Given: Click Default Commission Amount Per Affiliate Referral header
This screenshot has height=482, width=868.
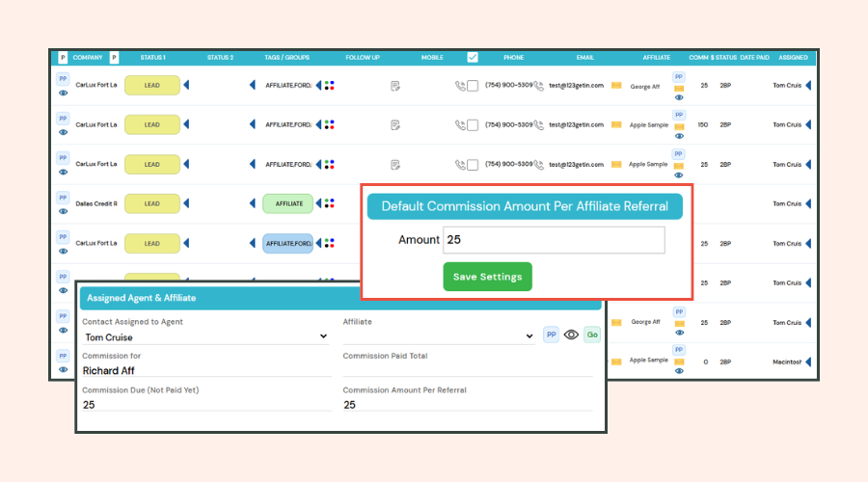Looking at the screenshot, I should pos(525,206).
